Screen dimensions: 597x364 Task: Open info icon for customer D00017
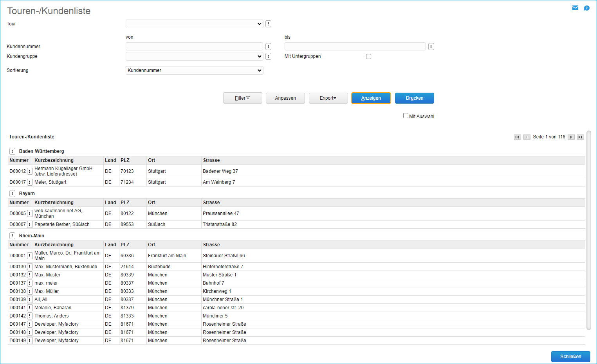click(x=30, y=182)
